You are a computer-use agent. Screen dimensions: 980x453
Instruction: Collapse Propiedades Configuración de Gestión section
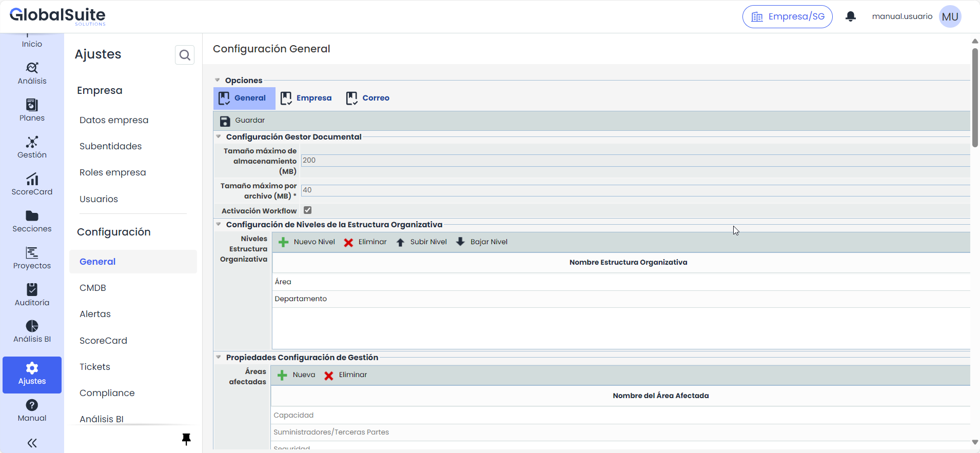[x=219, y=357]
